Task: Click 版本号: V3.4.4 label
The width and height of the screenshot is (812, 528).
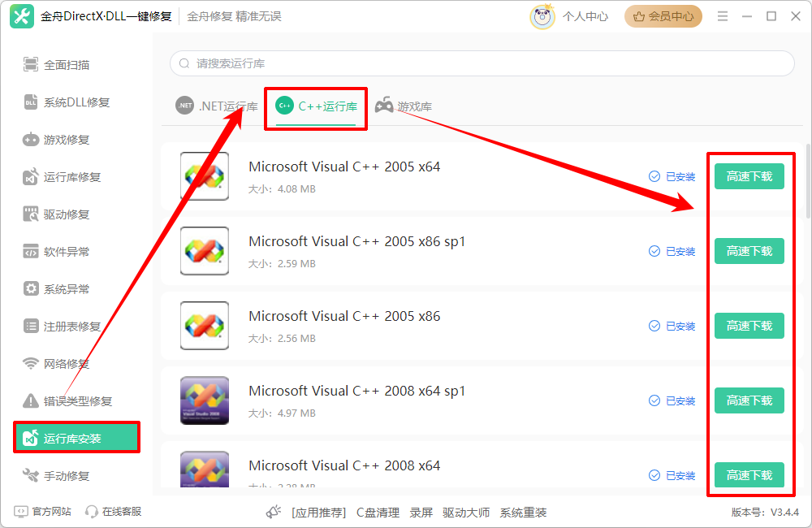Action: tap(765, 513)
